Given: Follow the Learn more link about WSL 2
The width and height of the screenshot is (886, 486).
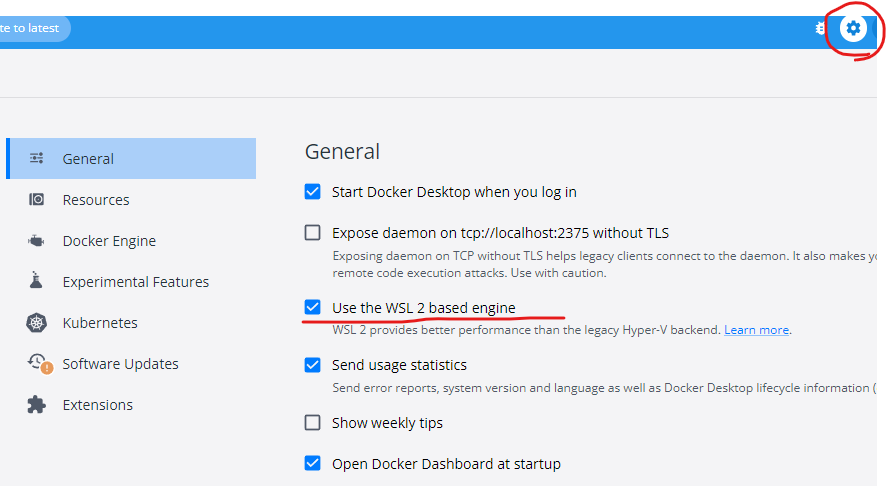Looking at the screenshot, I should pos(756,329).
